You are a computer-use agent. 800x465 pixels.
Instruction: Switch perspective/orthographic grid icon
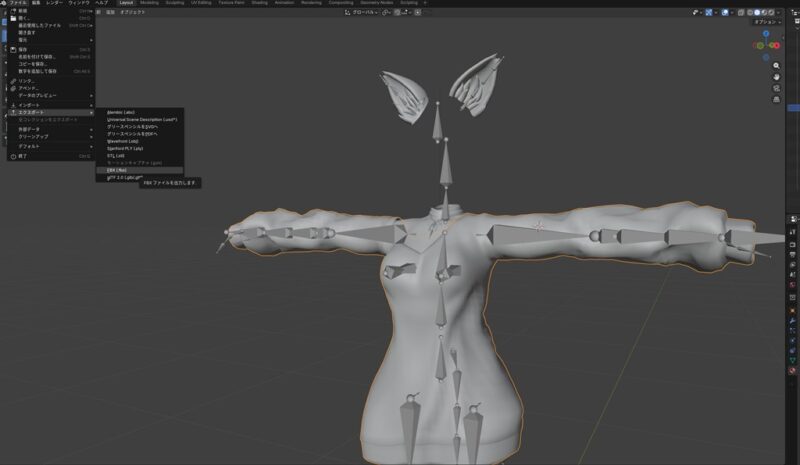(777, 100)
